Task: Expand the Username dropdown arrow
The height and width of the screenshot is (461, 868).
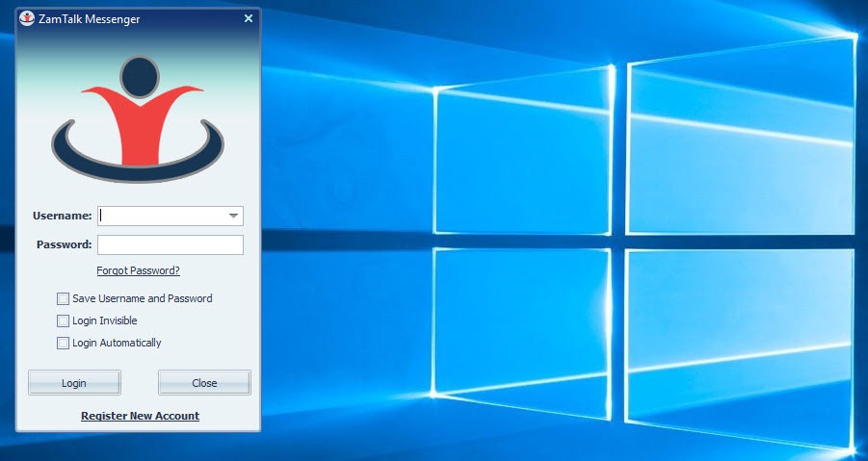Action: [x=233, y=217]
